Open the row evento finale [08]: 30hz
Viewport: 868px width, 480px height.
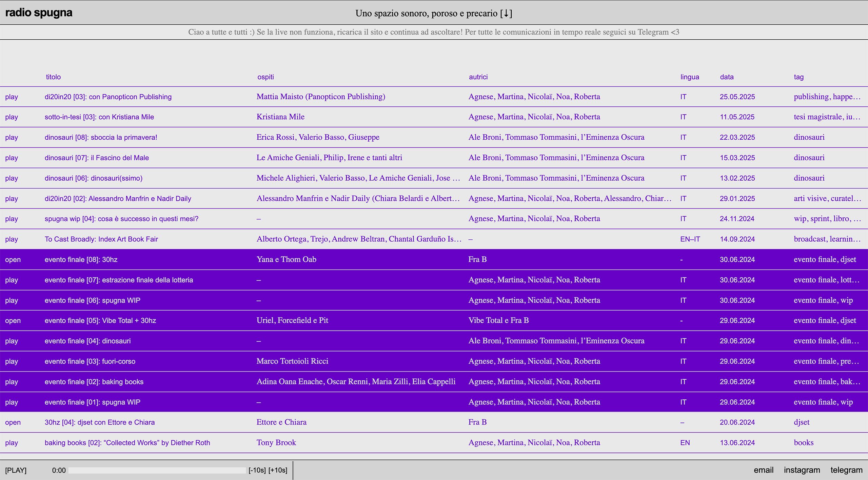point(13,260)
